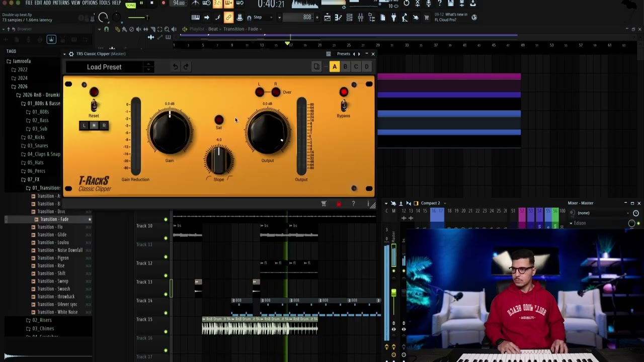
Task: Click the plugin gear settings icon
Action: click(71, 54)
